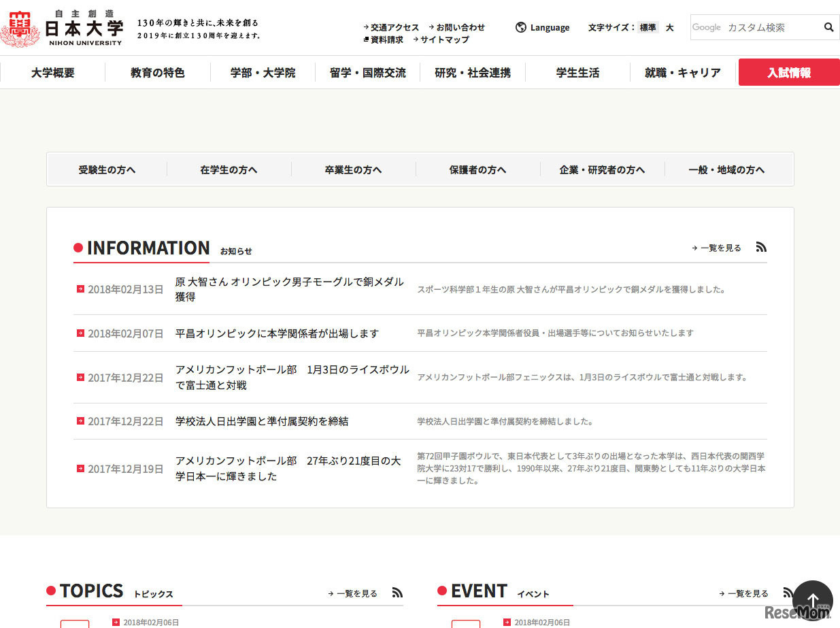Set text size to 標準
The width and height of the screenshot is (840, 628).
(647, 27)
